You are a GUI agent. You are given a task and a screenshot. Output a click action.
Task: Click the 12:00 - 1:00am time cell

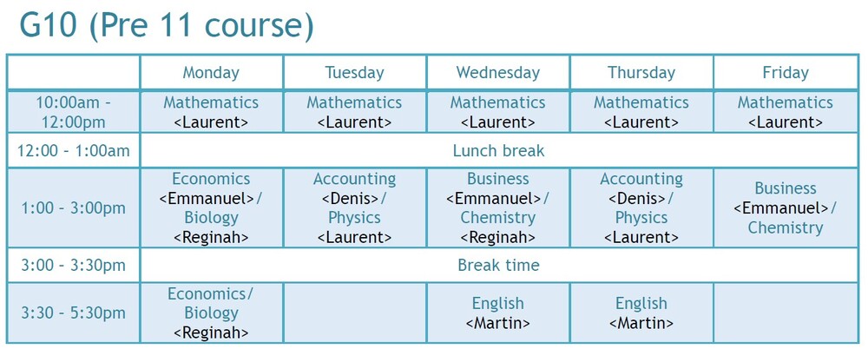74,151
